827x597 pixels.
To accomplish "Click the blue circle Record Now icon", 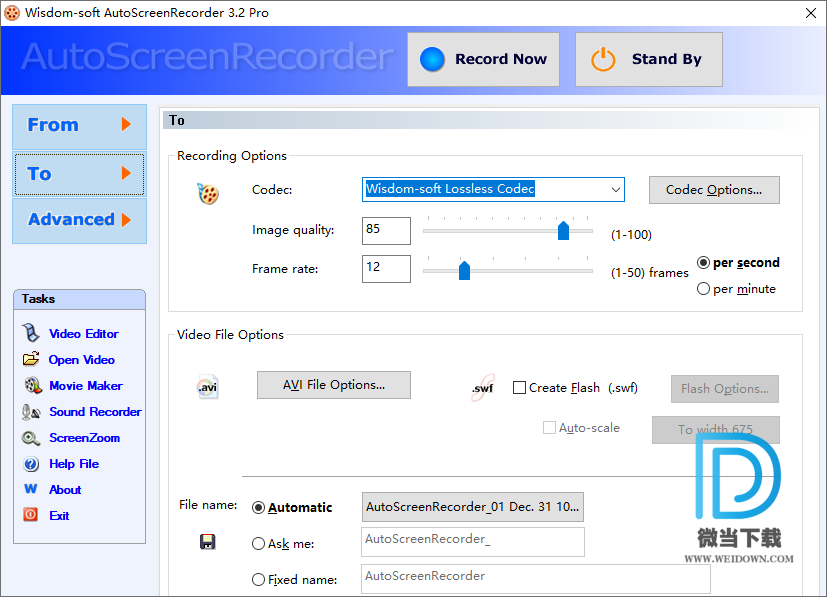I will coord(432,59).
